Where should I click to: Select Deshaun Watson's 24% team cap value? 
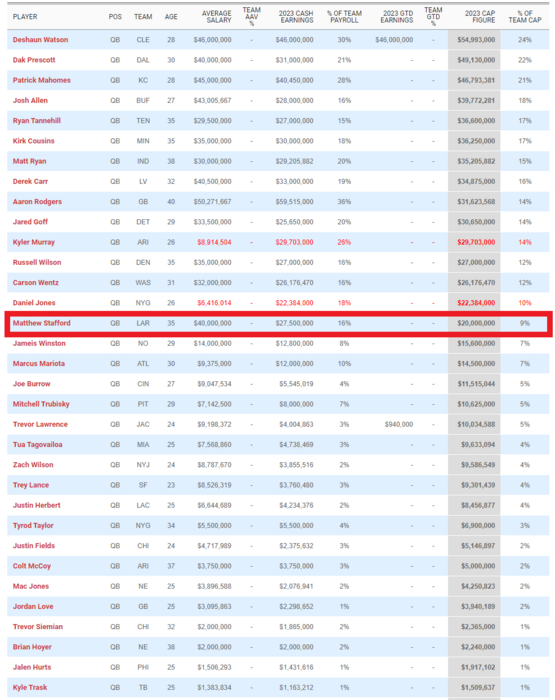pos(525,40)
